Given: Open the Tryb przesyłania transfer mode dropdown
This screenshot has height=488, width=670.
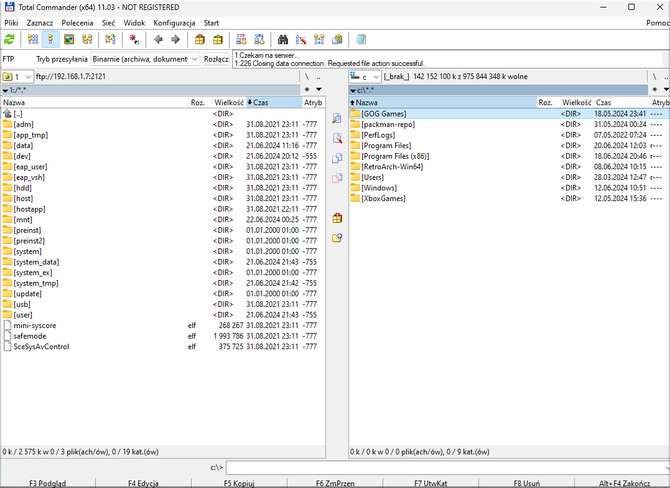Looking at the screenshot, I should point(145,59).
